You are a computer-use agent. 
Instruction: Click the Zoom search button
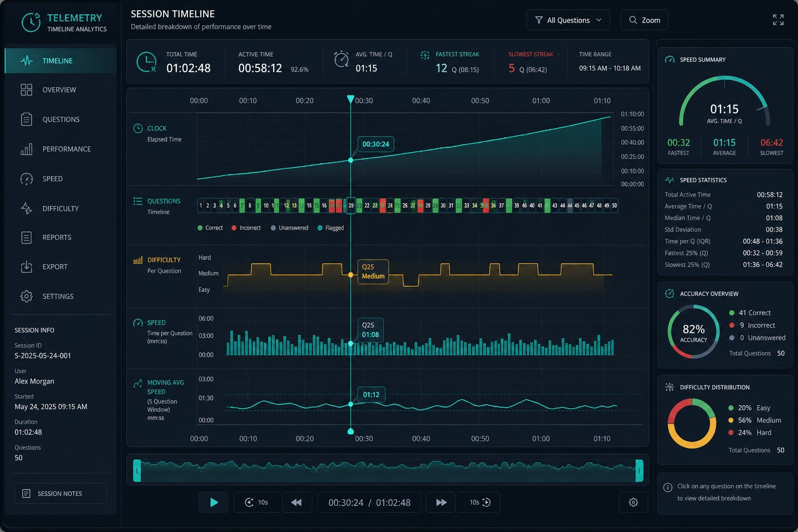pos(644,20)
